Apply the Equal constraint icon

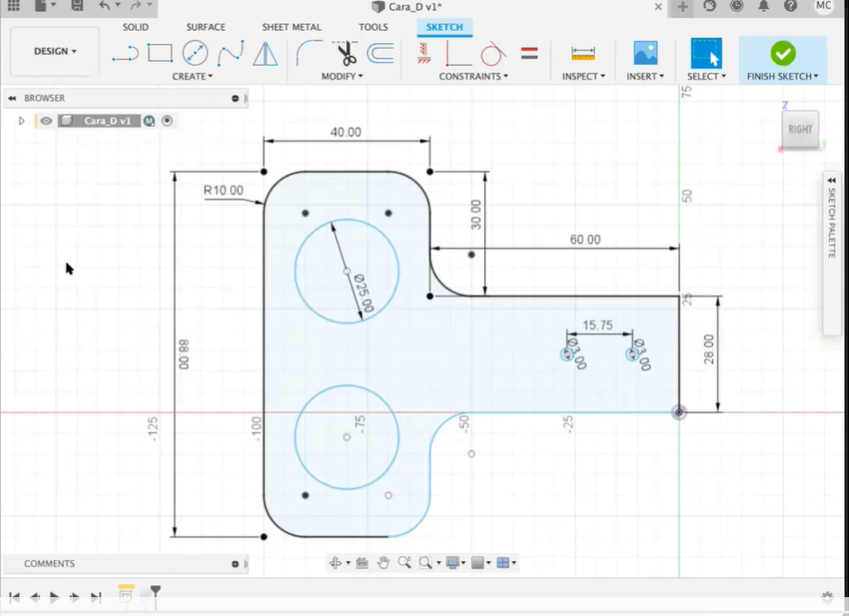pos(530,53)
